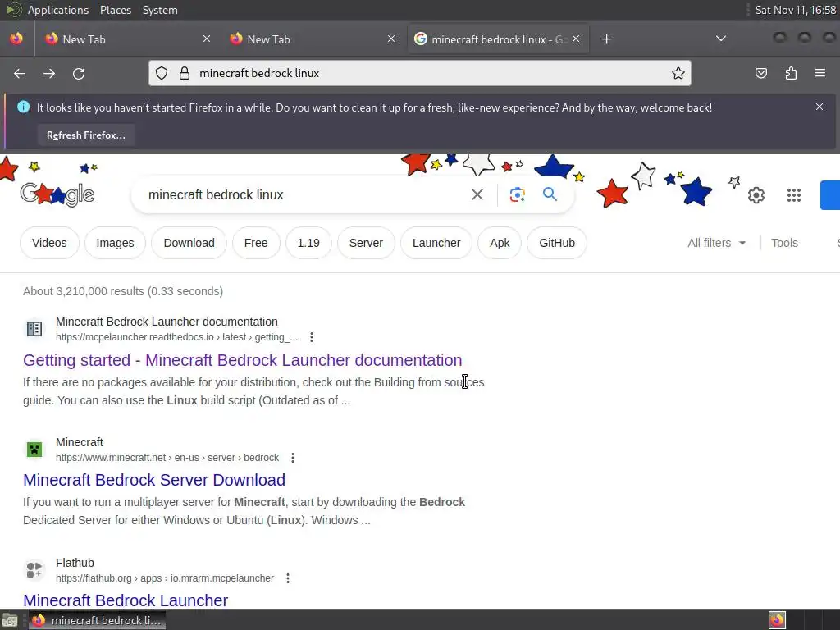This screenshot has height=630, width=840.
Task: Click the www.minecraft.net server bedrock URL
Action: [167, 458]
